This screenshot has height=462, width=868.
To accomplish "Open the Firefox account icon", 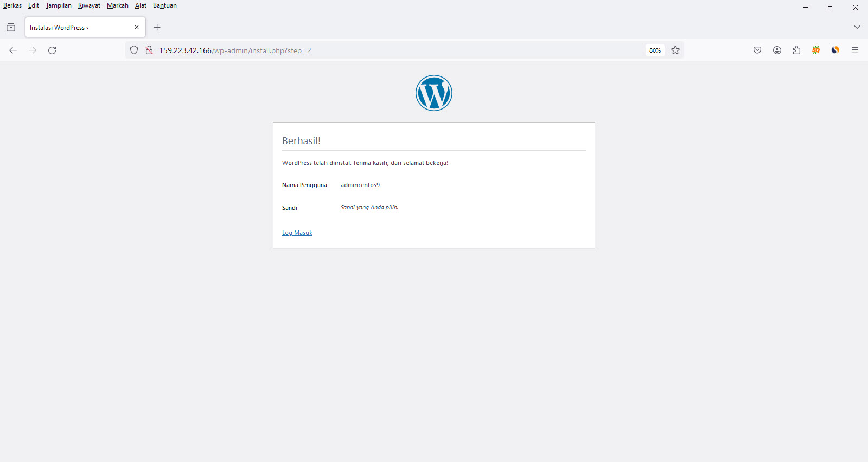I will click(x=777, y=50).
